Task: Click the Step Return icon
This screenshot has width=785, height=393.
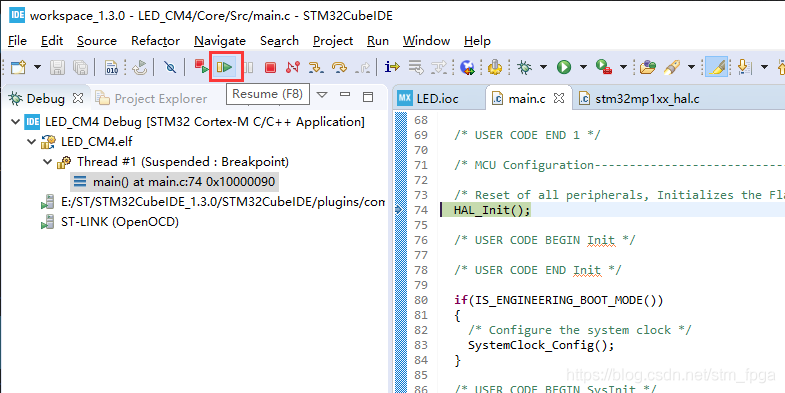Action: tap(362, 67)
